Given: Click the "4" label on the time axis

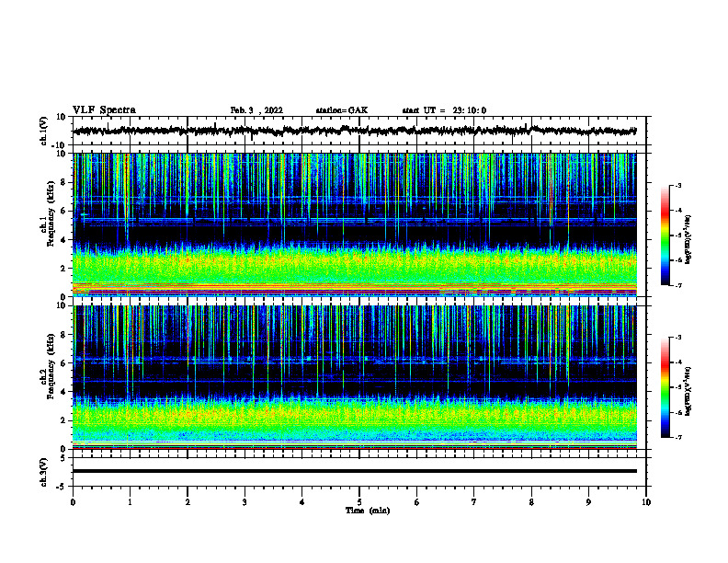Looking at the screenshot, I should (302, 502).
